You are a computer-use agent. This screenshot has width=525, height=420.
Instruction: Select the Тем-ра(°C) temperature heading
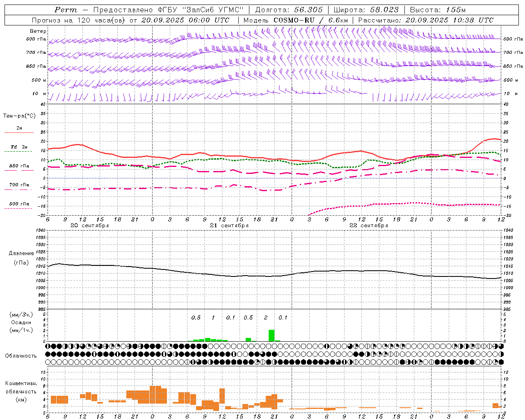click(19, 116)
